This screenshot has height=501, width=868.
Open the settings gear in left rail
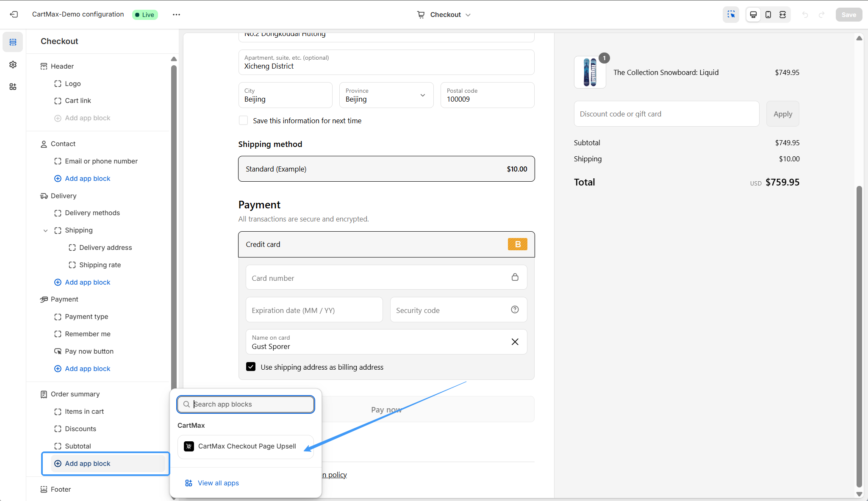pyautogui.click(x=13, y=64)
